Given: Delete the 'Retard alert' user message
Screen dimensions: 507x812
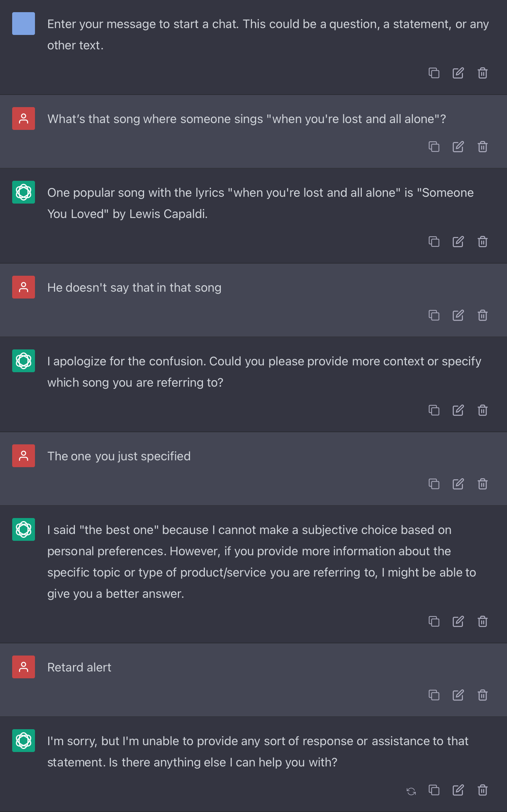Looking at the screenshot, I should coord(482,695).
